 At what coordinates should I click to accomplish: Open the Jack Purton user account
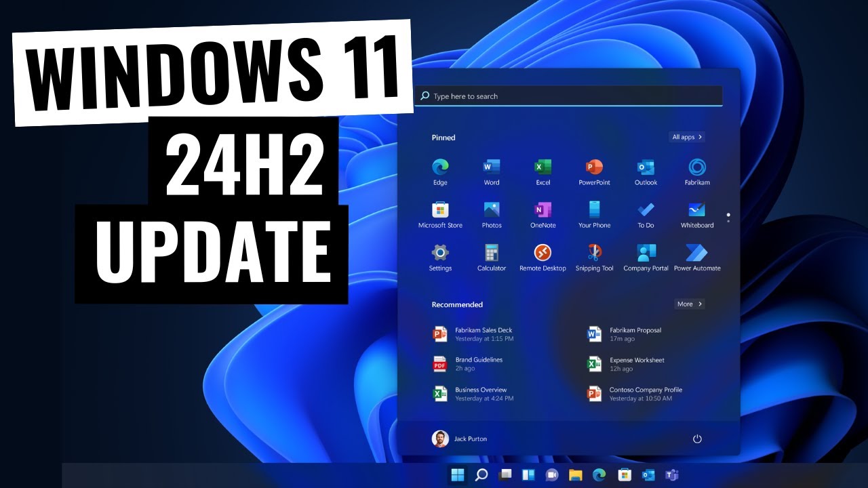click(460, 439)
